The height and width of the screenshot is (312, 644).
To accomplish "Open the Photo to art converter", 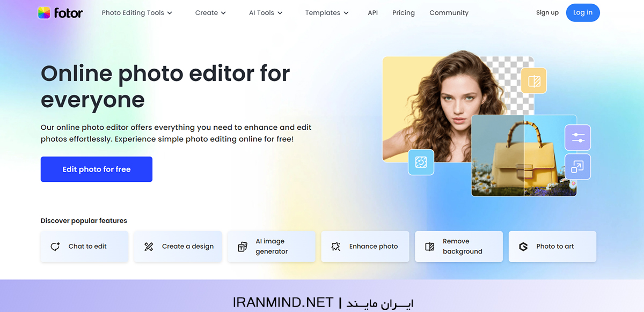I will click(x=552, y=246).
